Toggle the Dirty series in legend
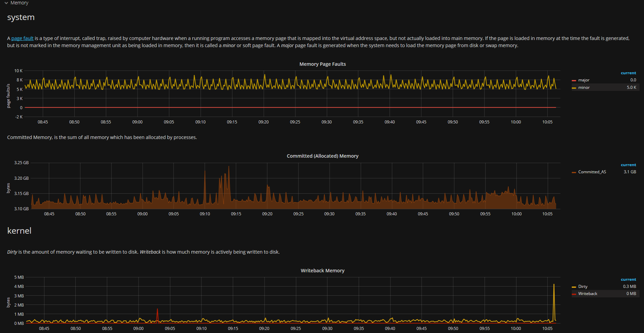The height and width of the screenshot is (333, 644). 583,287
